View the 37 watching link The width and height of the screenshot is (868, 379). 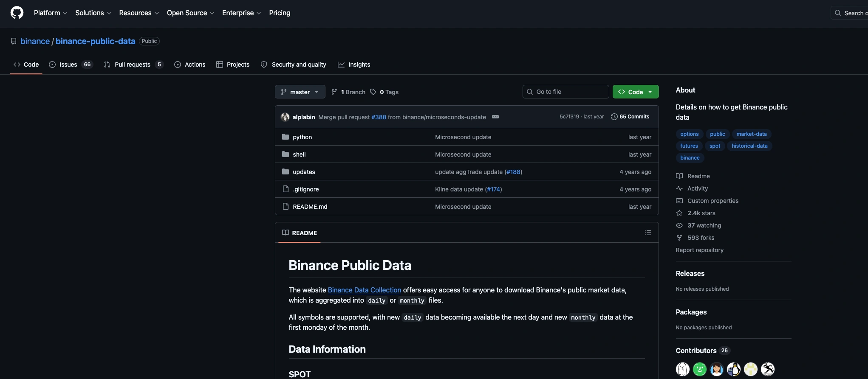tap(698, 225)
